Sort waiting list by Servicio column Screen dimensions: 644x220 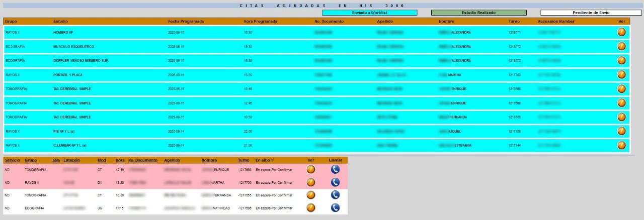12,160
